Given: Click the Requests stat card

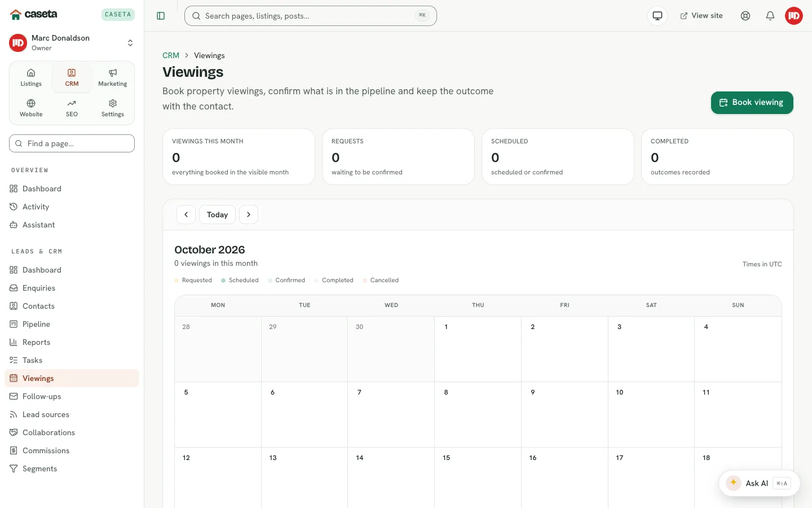Looking at the screenshot, I should click(x=398, y=157).
